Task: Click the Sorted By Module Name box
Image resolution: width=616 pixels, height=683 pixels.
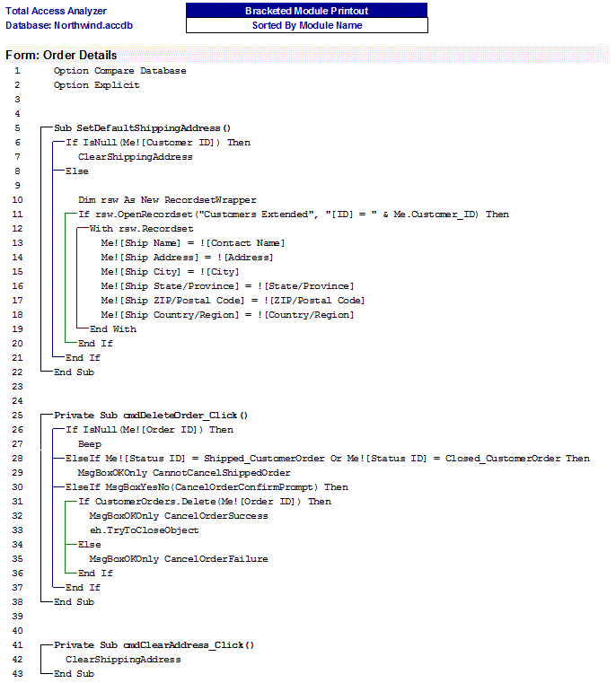Action: point(306,25)
